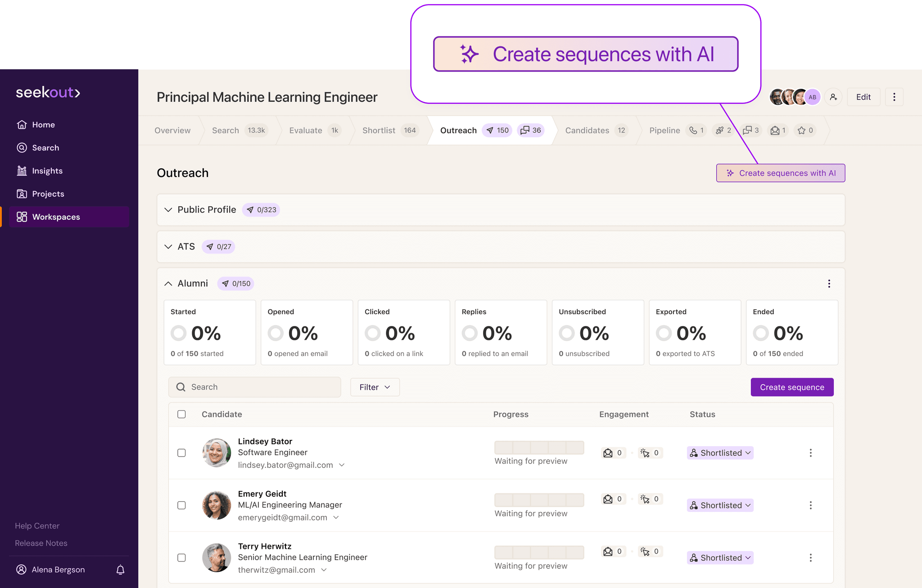Image resolution: width=922 pixels, height=588 pixels.
Task: Open the notification bell near Alena Bergson
Action: pos(120,569)
